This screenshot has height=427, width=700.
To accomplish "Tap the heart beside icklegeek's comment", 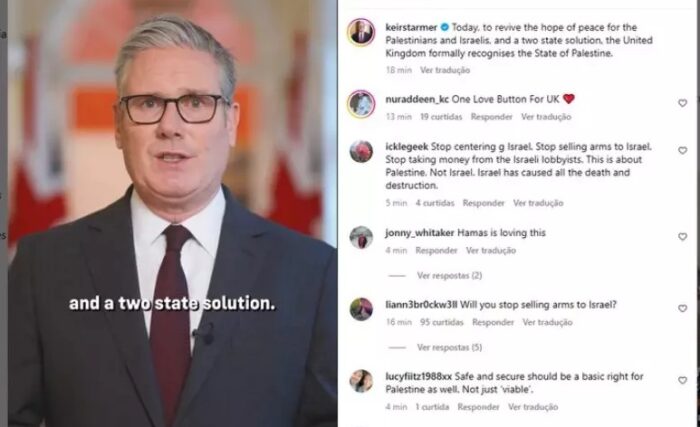I will (x=682, y=151).
